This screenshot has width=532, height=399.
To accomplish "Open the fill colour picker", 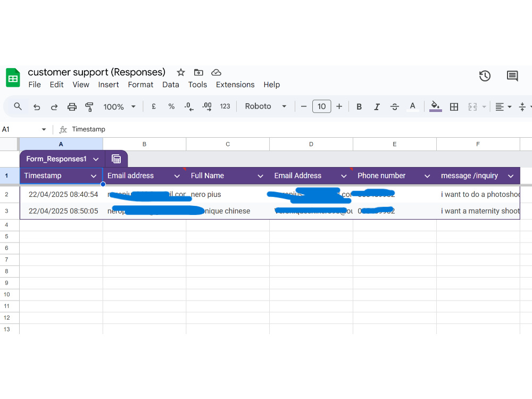I will click(435, 106).
